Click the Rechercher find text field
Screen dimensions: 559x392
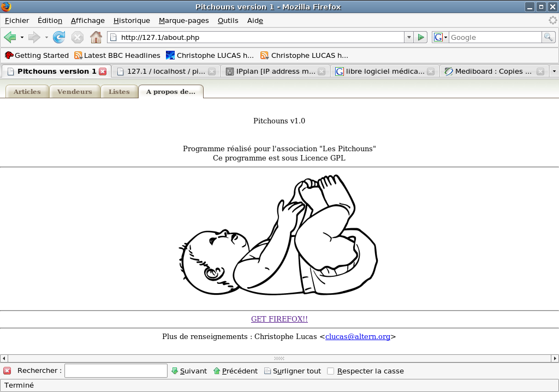(x=116, y=371)
